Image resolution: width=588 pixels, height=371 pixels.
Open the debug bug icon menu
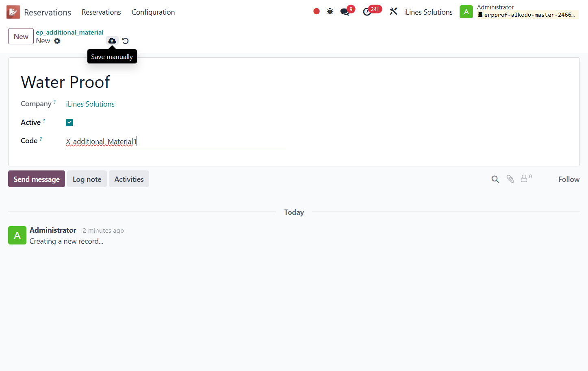pyautogui.click(x=330, y=11)
